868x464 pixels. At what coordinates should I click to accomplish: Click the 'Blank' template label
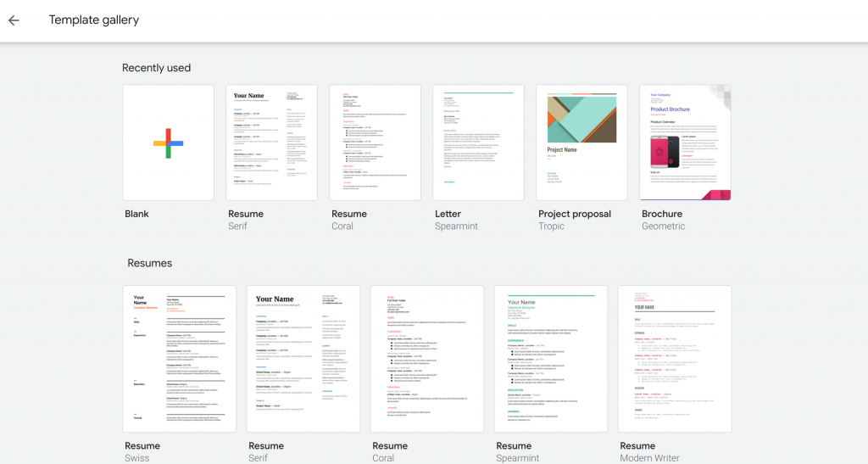[x=136, y=214]
